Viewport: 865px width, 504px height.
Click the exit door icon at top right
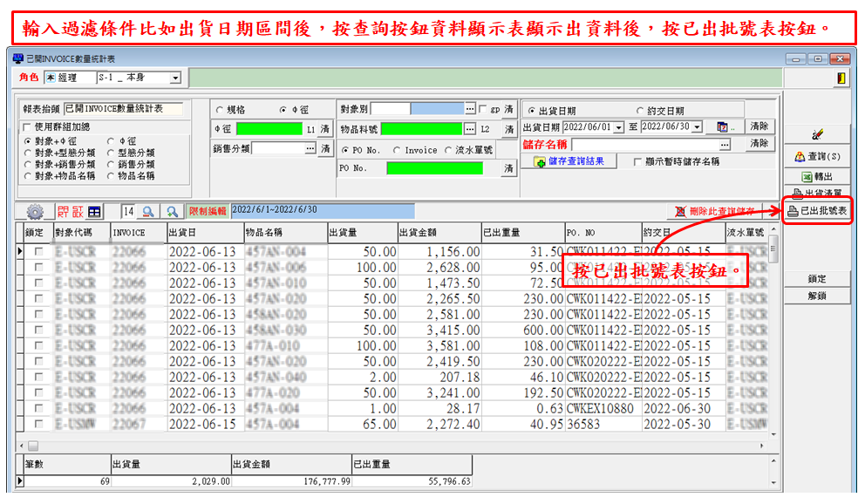pyautogui.click(x=841, y=78)
